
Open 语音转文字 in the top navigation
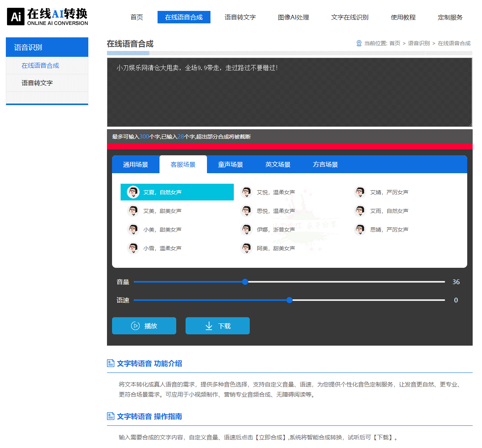[240, 17]
